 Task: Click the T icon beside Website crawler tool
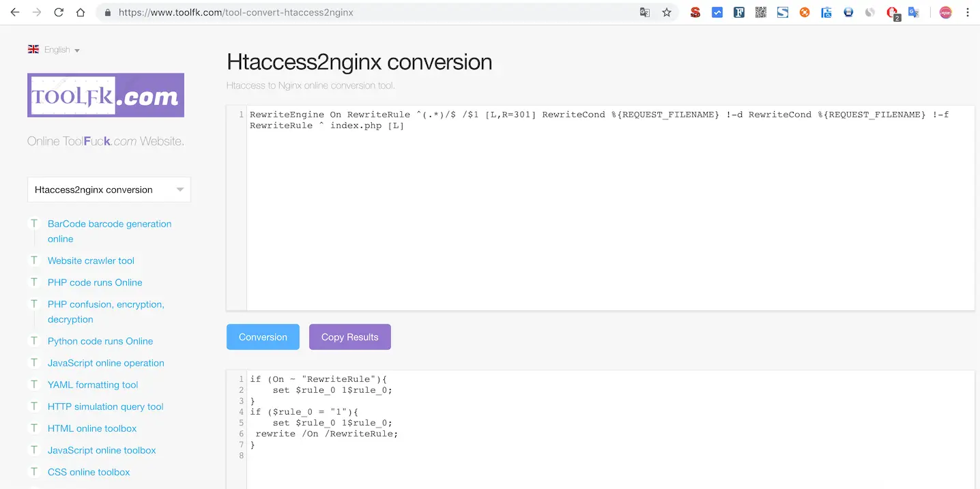pos(34,260)
